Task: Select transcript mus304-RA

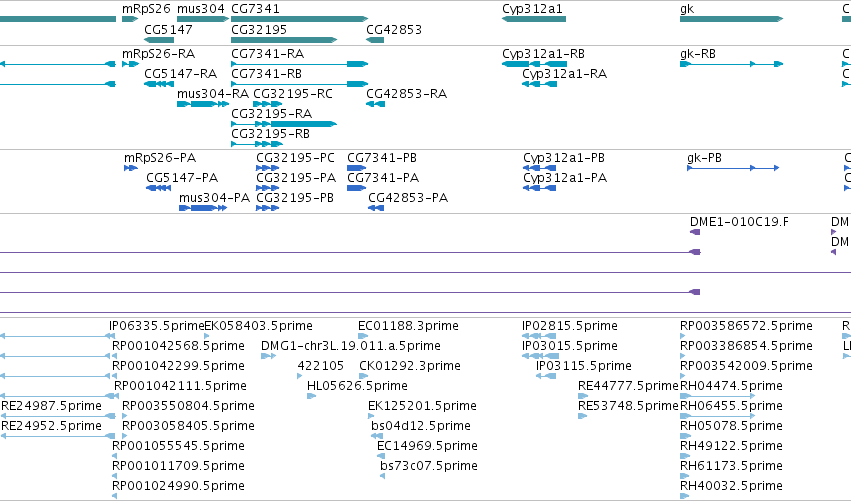Action: pyautogui.click(x=203, y=104)
